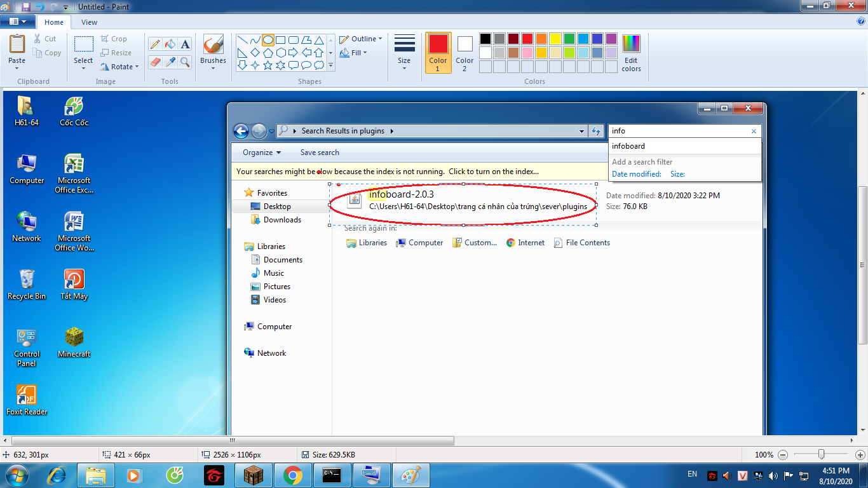Screen dimensions: 868x488
Task: Choose the Eraser tool
Action: click(x=154, y=62)
